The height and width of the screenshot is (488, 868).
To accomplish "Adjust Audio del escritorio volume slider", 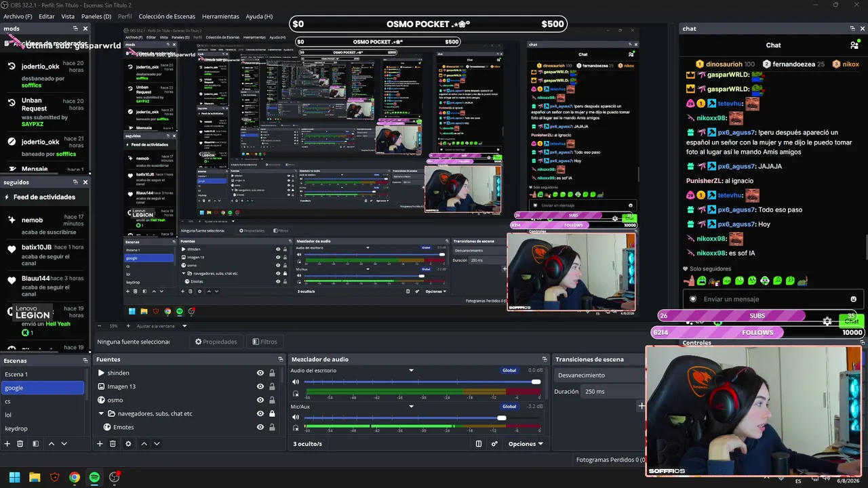I will [536, 382].
